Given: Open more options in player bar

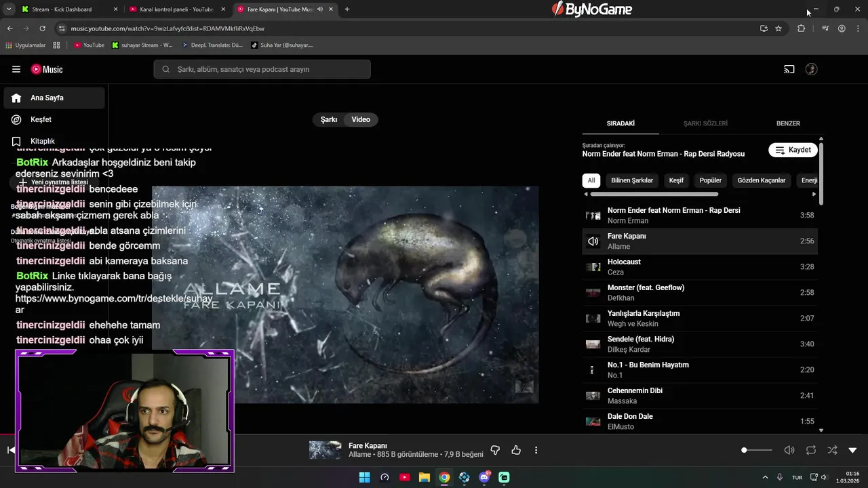Looking at the screenshot, I should [x=536, y=450].
